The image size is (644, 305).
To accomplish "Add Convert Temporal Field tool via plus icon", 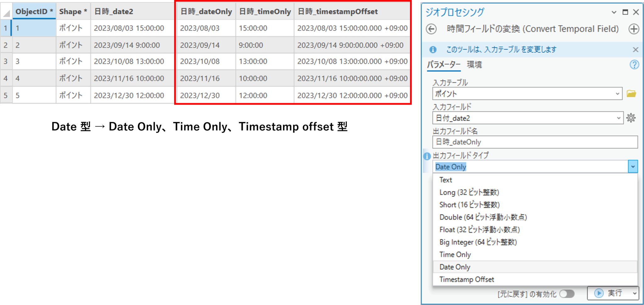I will [634, 29].
